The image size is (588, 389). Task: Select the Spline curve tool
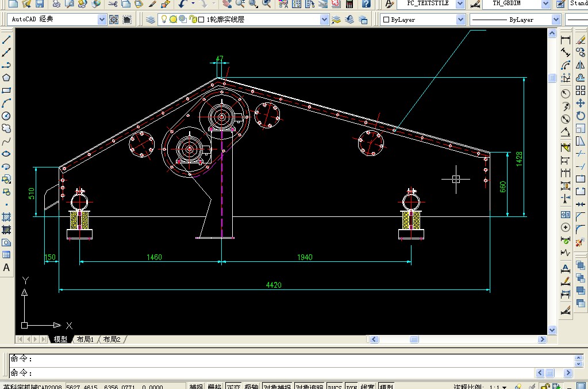tap(6, 141)
